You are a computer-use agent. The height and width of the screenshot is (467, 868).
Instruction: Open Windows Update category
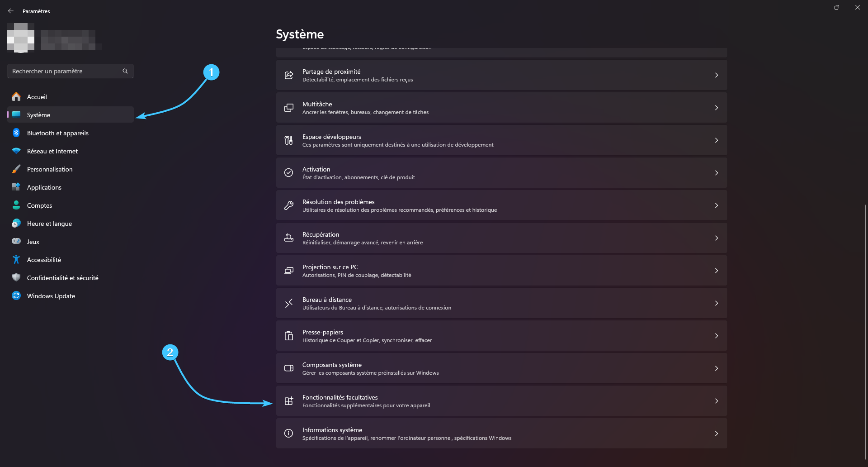tap(71, 295)
